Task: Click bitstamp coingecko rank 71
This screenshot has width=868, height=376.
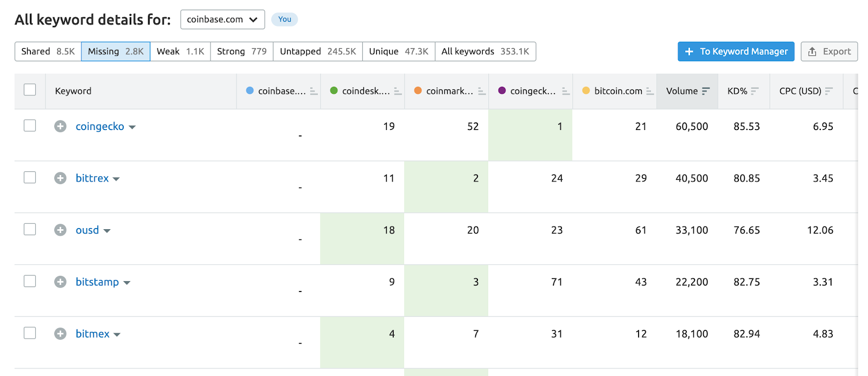Action: click(x=557, y=282)
